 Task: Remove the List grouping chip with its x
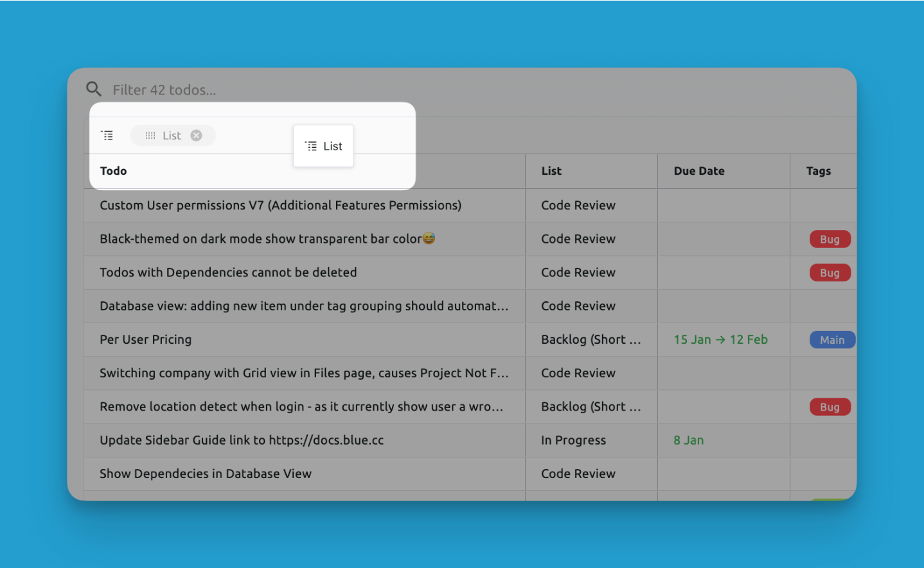pyautogui.click(x=197, y=136)
